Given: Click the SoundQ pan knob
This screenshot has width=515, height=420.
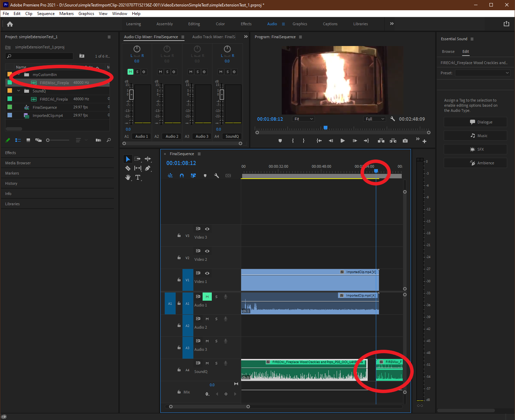Looking at the screenshot, I should 227,49.
